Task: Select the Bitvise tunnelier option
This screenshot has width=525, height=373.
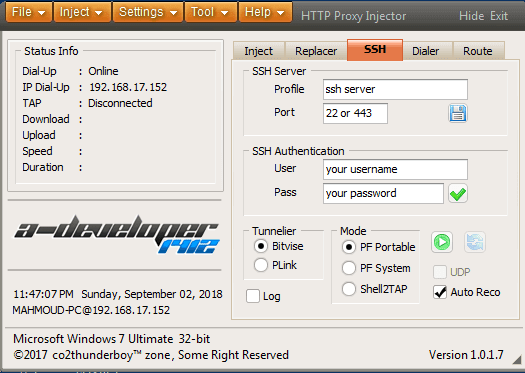Action: pos(279,246)
